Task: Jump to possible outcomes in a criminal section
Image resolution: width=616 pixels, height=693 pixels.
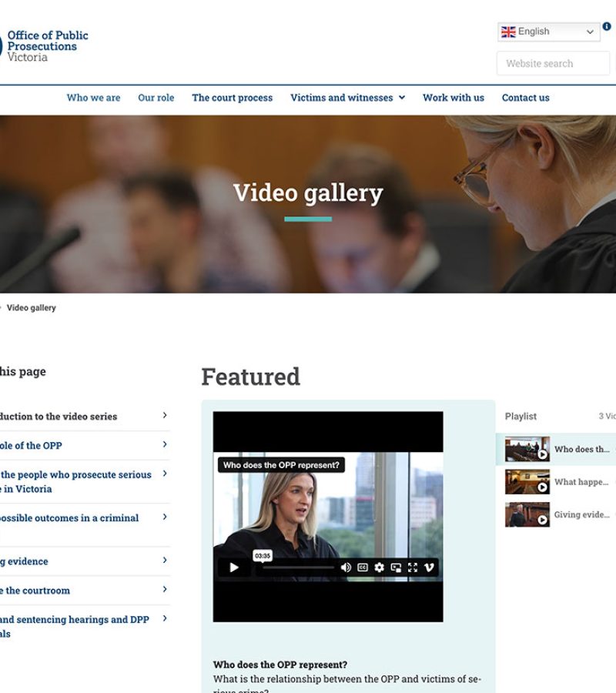Action: (69, 518)
